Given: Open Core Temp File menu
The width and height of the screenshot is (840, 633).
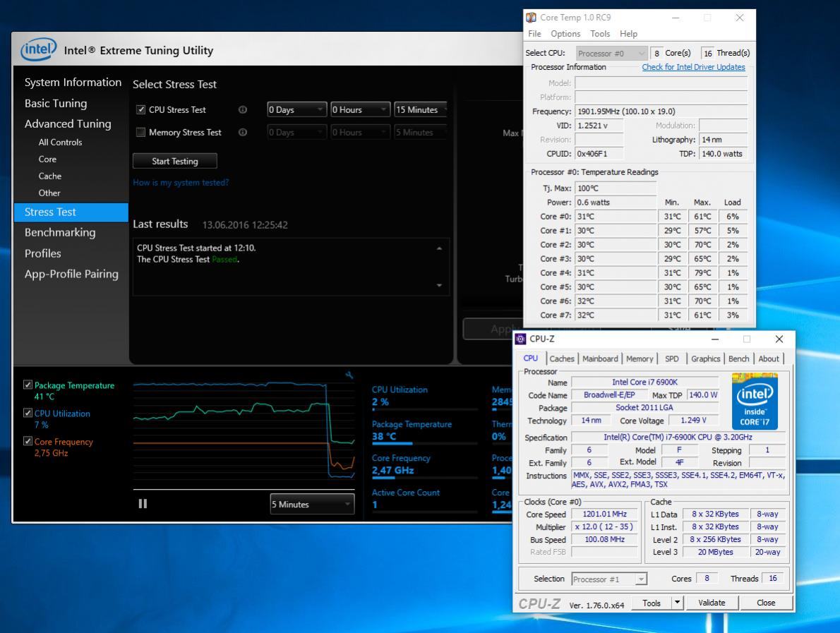Looking at the screenshot, I should [x=534, y=34].
